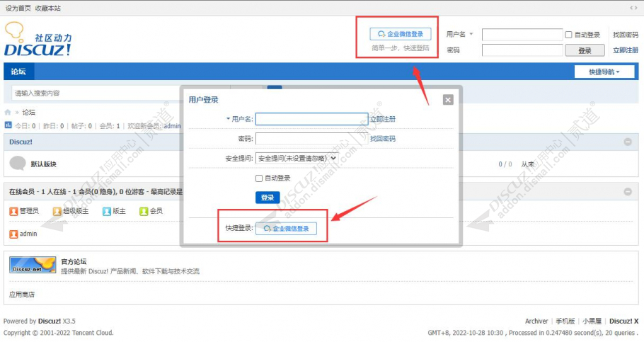Collapse the 在线会员 section
The height and width of the screenshot is (342, 644).
(x=628, y=192)
